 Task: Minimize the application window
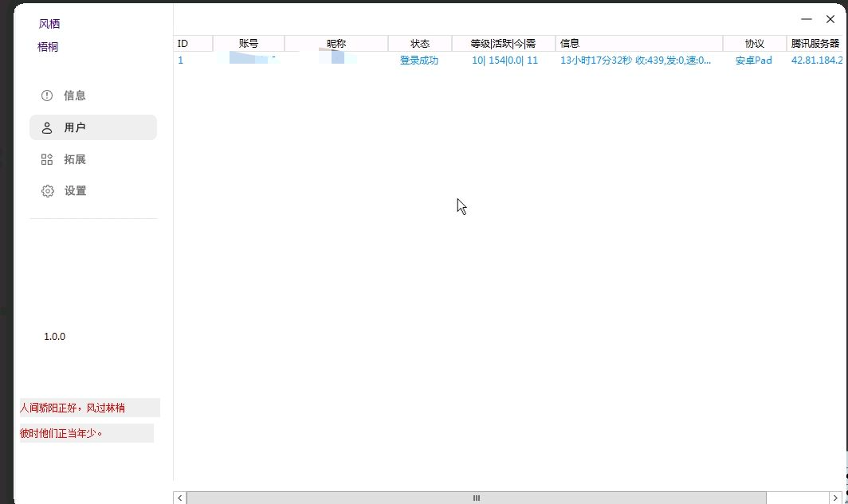[x=807, y=19]
